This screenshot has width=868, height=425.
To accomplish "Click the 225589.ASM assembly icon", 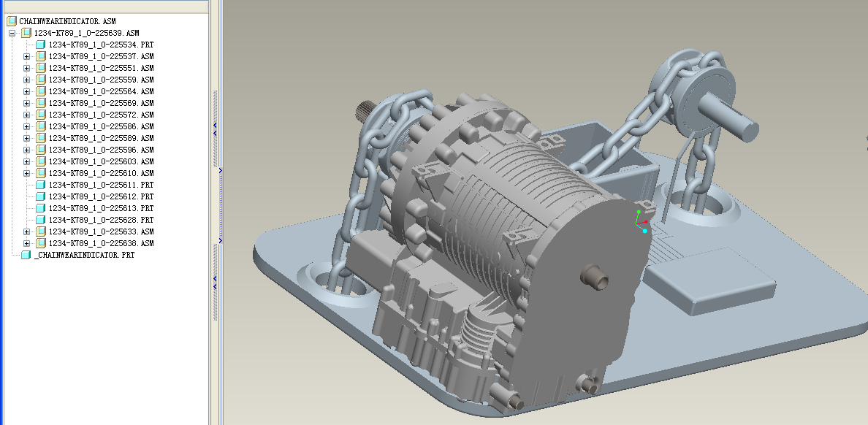I will [x=40, y=138].
